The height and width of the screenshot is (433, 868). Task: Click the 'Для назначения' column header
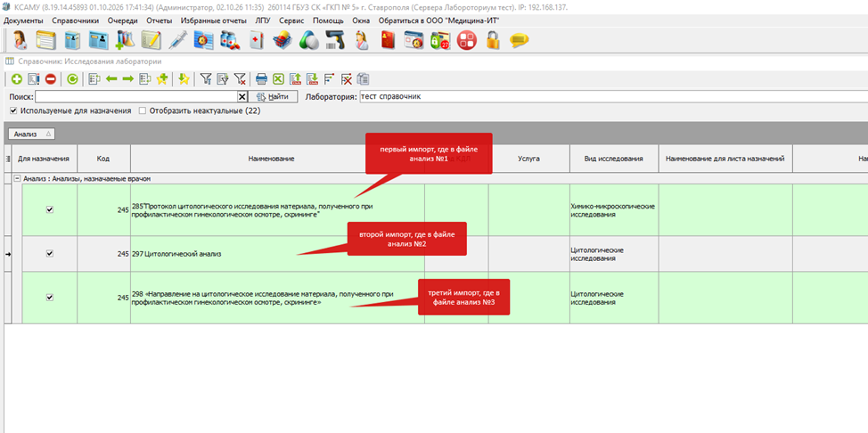pyautogui.click(x=45, y=159)
